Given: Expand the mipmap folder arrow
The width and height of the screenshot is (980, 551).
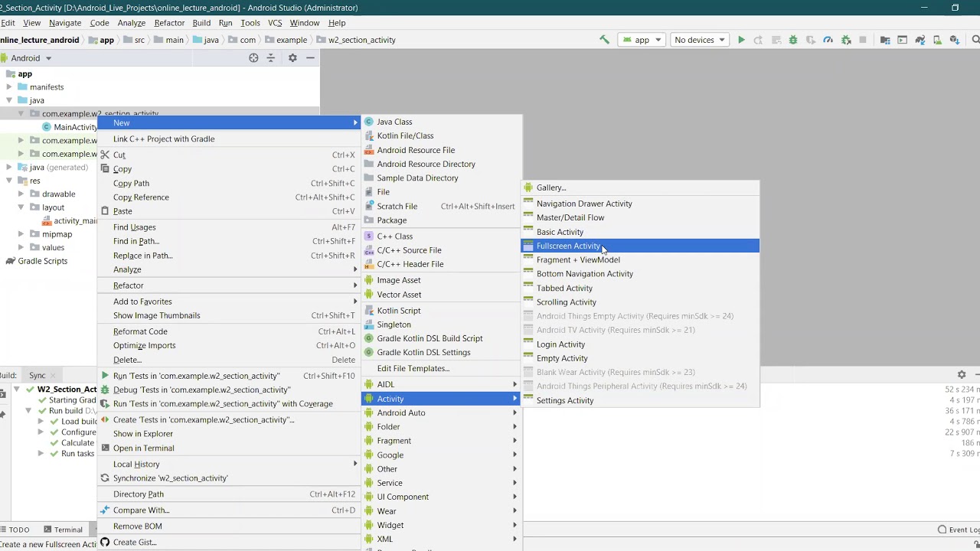Looking at the screenshot, I should pos(21,234).
